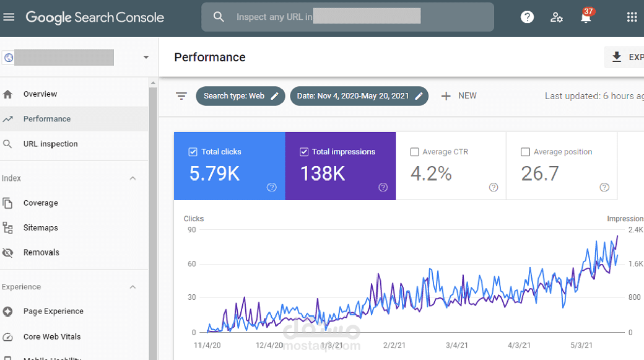Click the Inspect any URL search field

coord(347,17)
